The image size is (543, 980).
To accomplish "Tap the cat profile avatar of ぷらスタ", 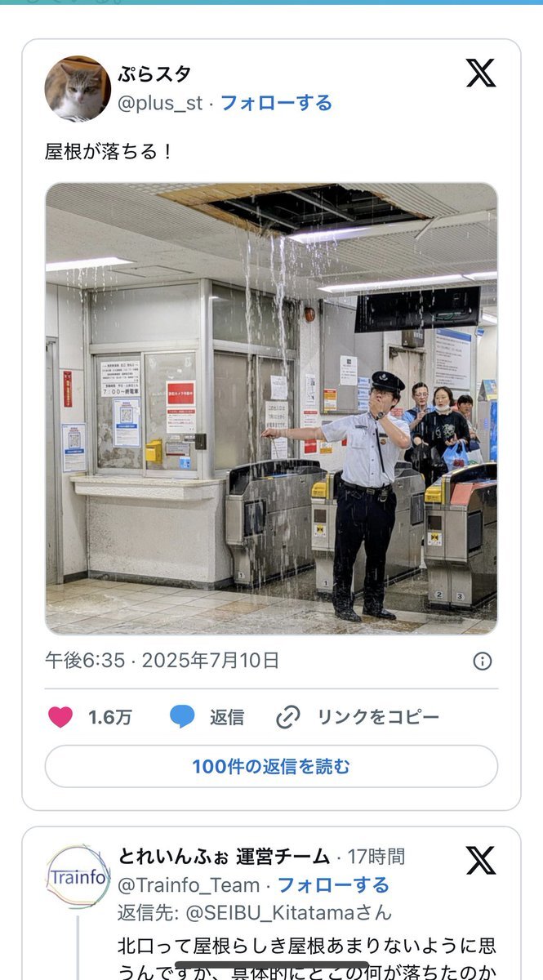I will 78,88.
